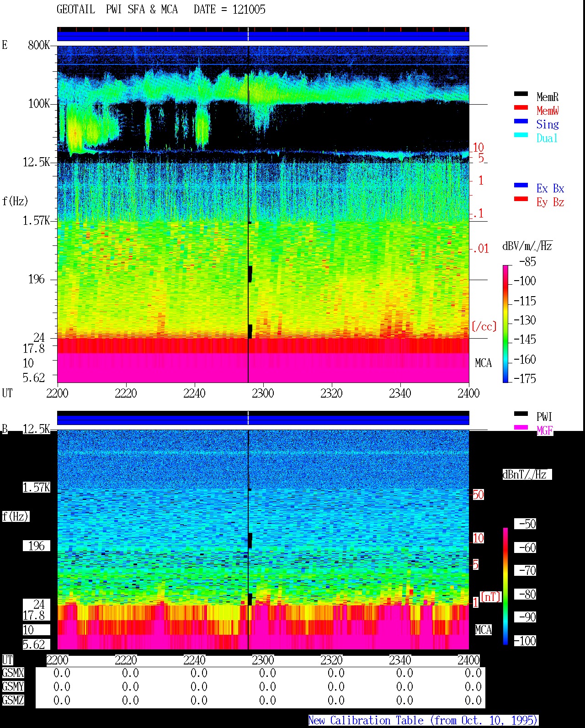
Task: Click the -50 value on the B color scale
Action: [x=527, y=524]
